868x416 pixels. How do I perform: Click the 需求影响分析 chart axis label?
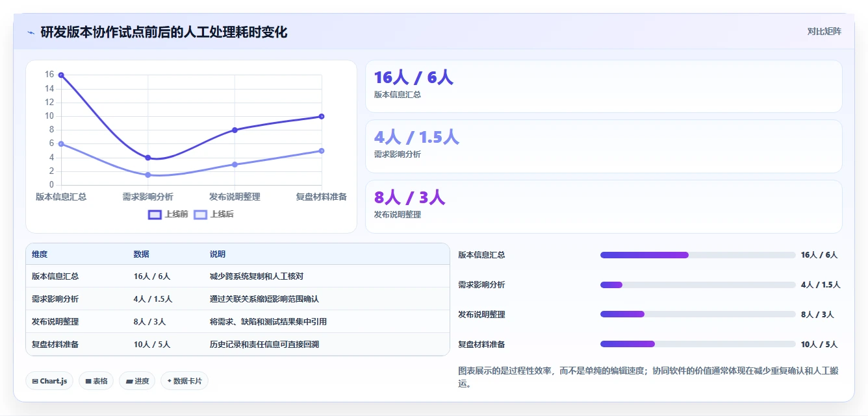point(148,197)
